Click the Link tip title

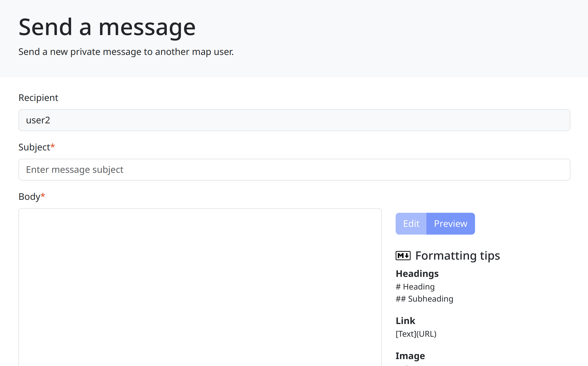pos(405,321)
